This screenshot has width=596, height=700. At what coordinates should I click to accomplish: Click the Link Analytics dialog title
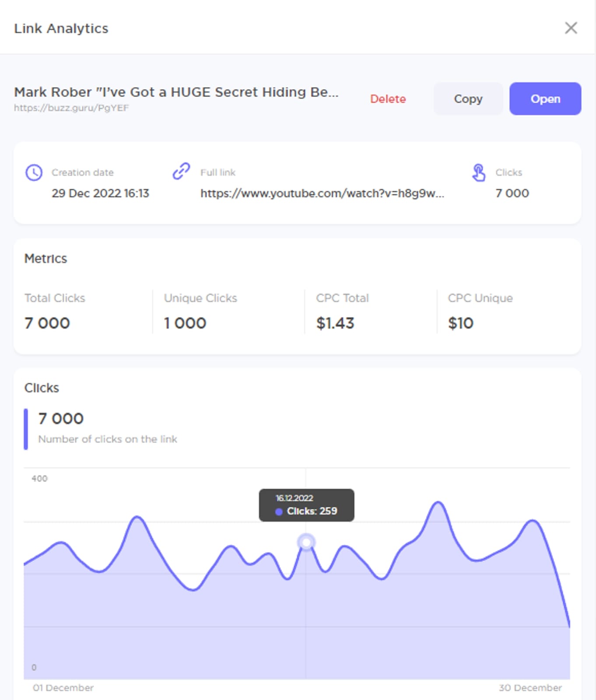[x=61, y=28]
